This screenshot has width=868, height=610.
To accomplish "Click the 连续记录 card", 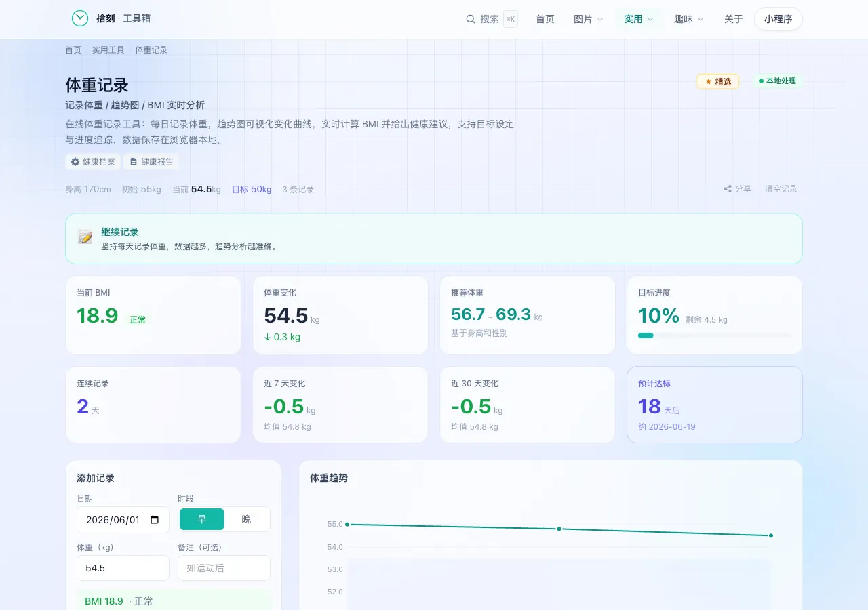I will (x=153, y=405).
